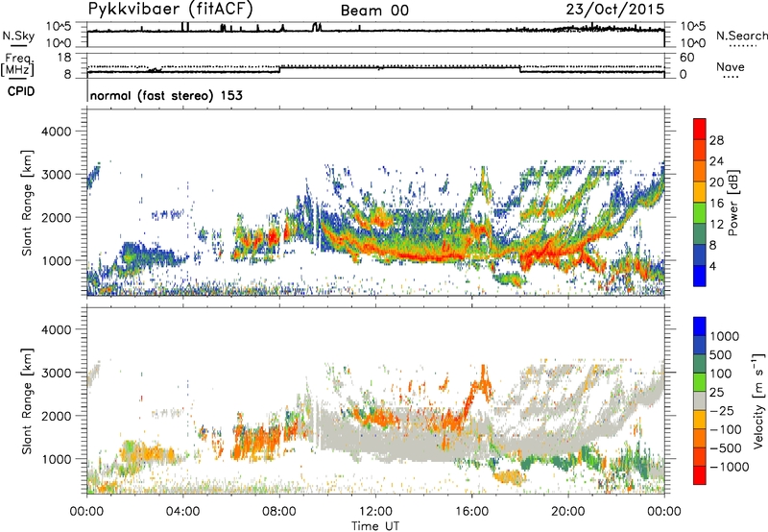Click the 'Pykkvibaer (fitACF)' title text

(x=171, y=9)
